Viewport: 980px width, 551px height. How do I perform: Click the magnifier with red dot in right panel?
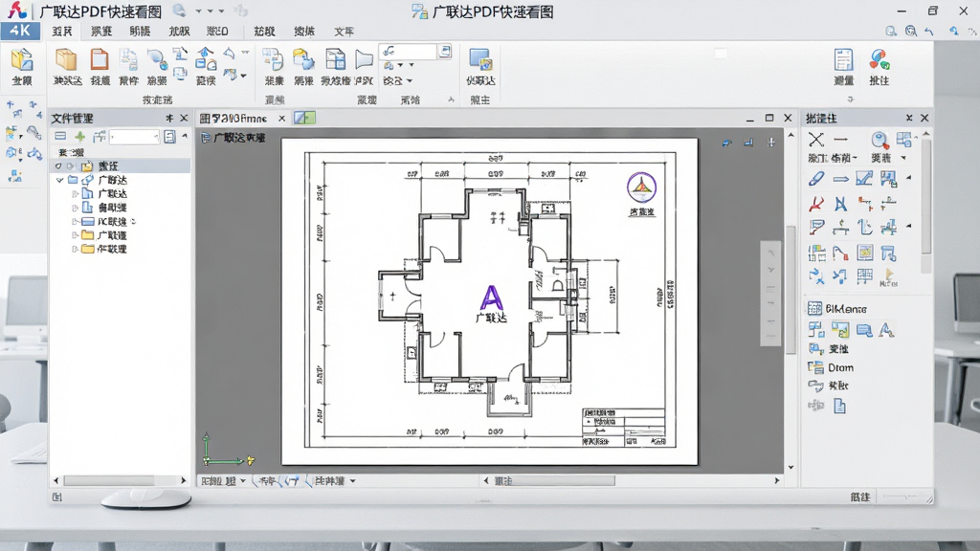pyautogui.click(x=880, y=140)
